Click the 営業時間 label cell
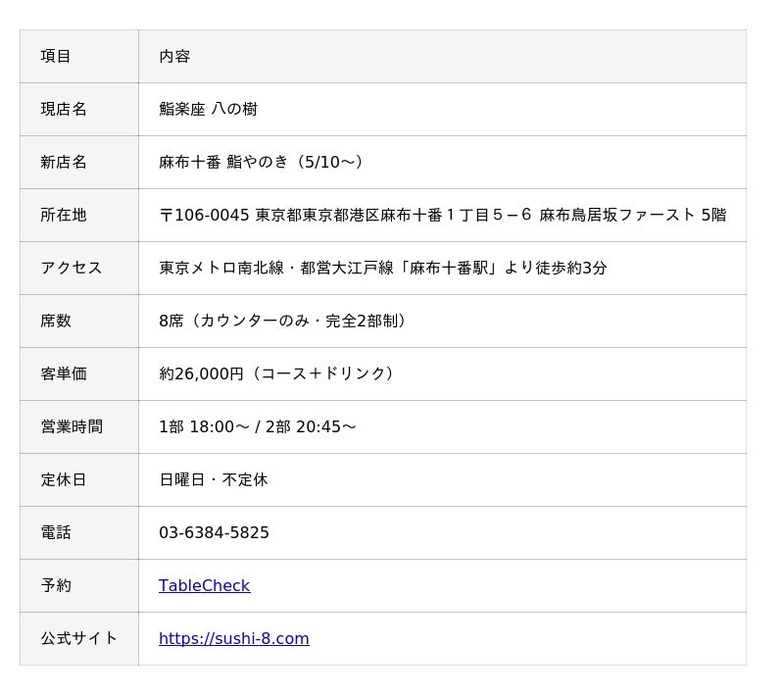Image resolution: width=784 pixels, height=695 pixels. point(71,426)
